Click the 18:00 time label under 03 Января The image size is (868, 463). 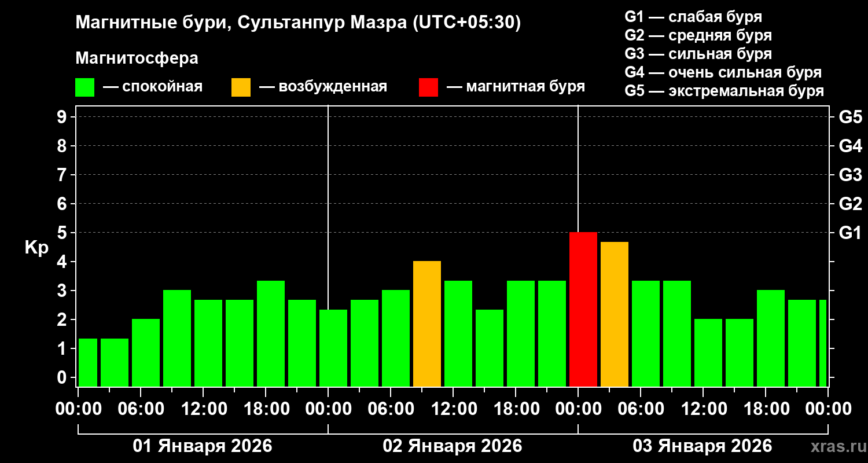click(766, 409)
